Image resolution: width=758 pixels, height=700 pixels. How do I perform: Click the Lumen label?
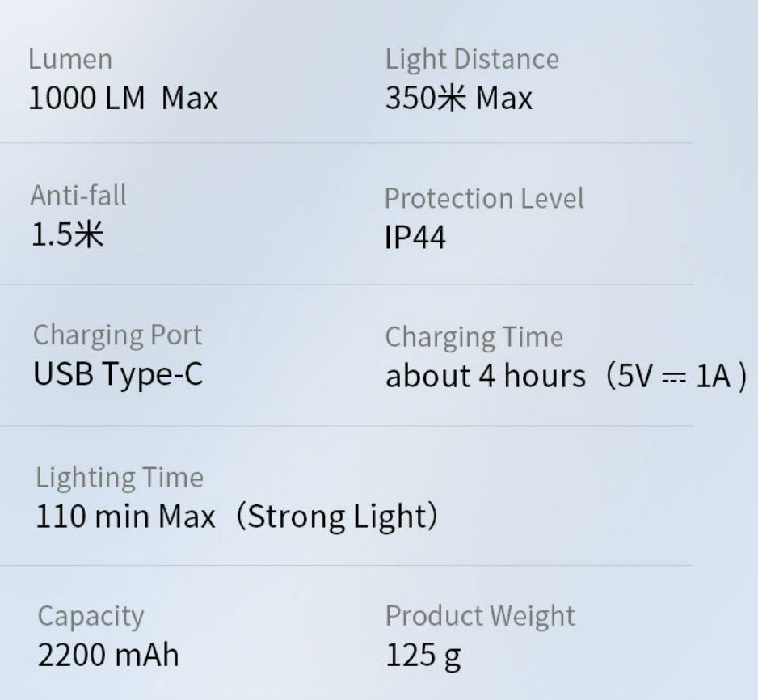[70, 60]
